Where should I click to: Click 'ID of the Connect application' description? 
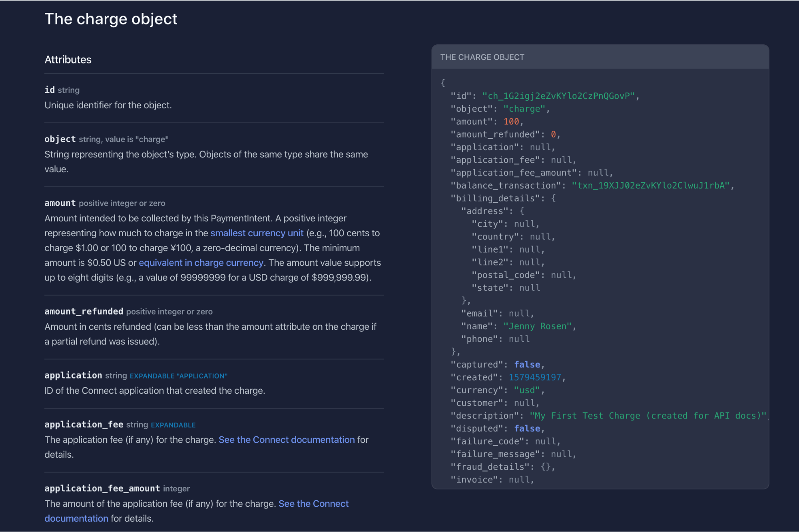click(x=155, y=391)
